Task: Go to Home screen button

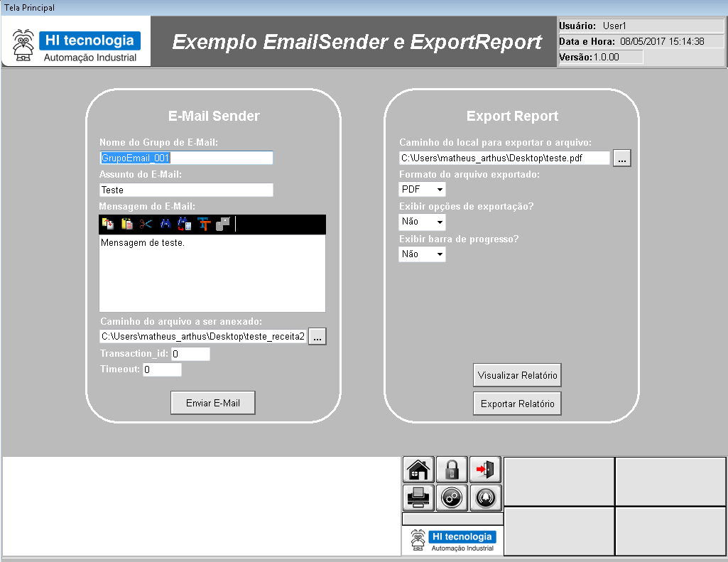Action: click(418, 470)
